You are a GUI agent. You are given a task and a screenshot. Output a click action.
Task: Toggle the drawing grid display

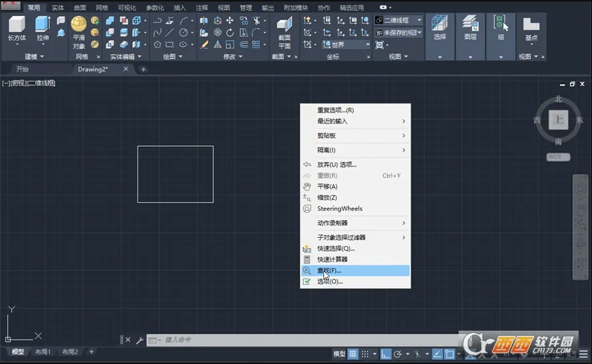(353, 354)
